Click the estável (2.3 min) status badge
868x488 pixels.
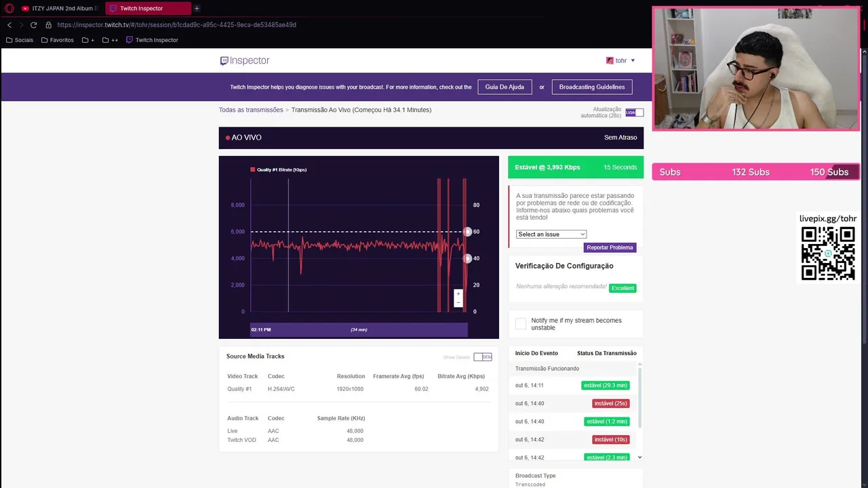[607, 457]
